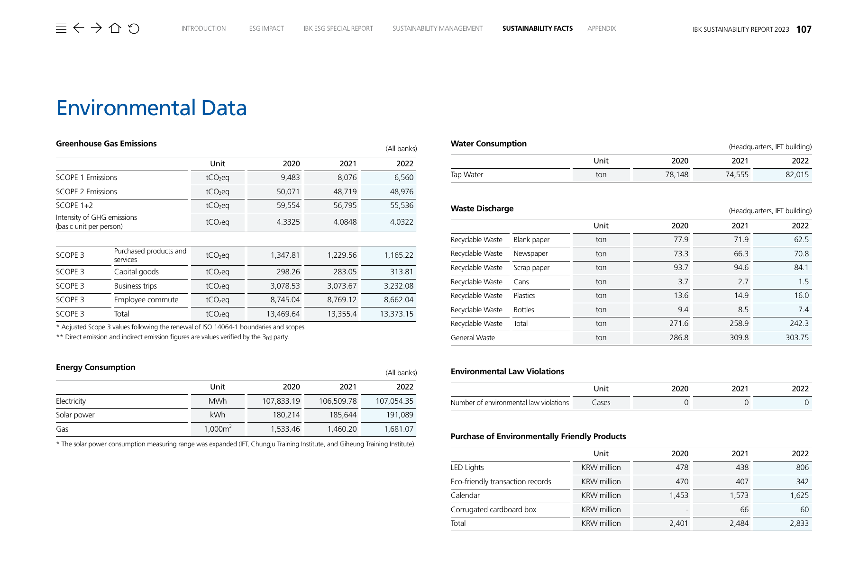The image size is (868, 588).
Task: Click the Environmental Data heading
Action: pyautogui.click(x=152, y=108)
